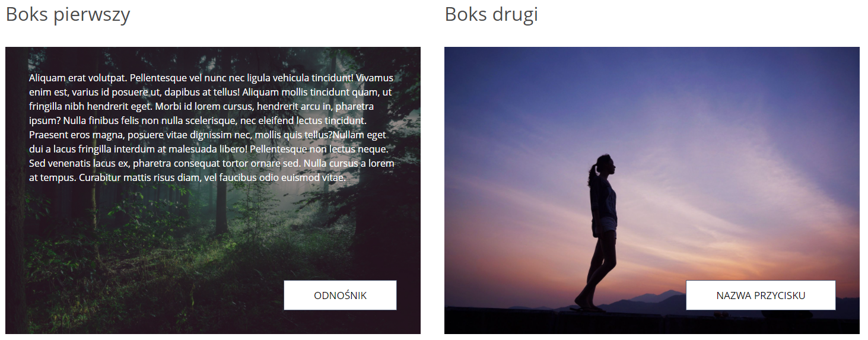868x340 pixels.
Task: Select the "Boks drugi" heading
Action: click(x=491, y=15)
